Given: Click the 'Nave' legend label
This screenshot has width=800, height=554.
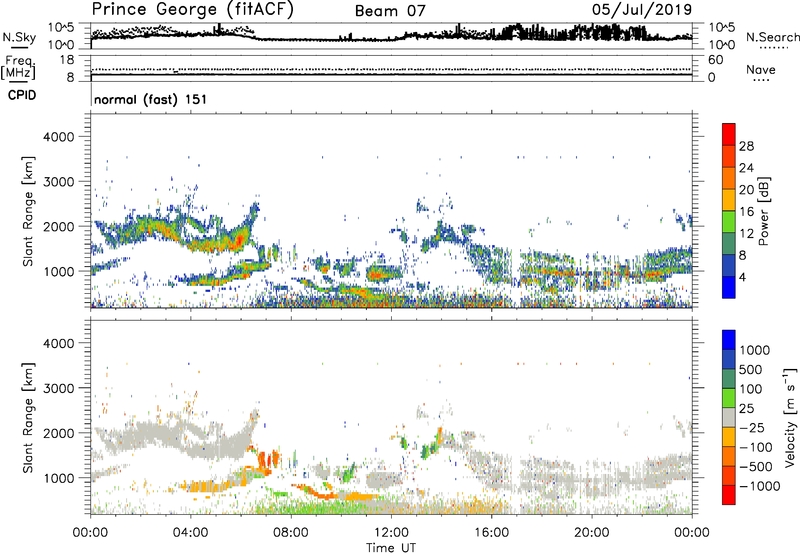Looking at the screenshot, I should click(x=760, y=69).
